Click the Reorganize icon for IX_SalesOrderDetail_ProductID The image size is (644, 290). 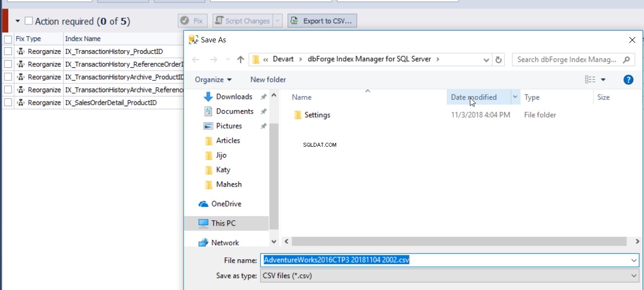click(x=21, y=102)
